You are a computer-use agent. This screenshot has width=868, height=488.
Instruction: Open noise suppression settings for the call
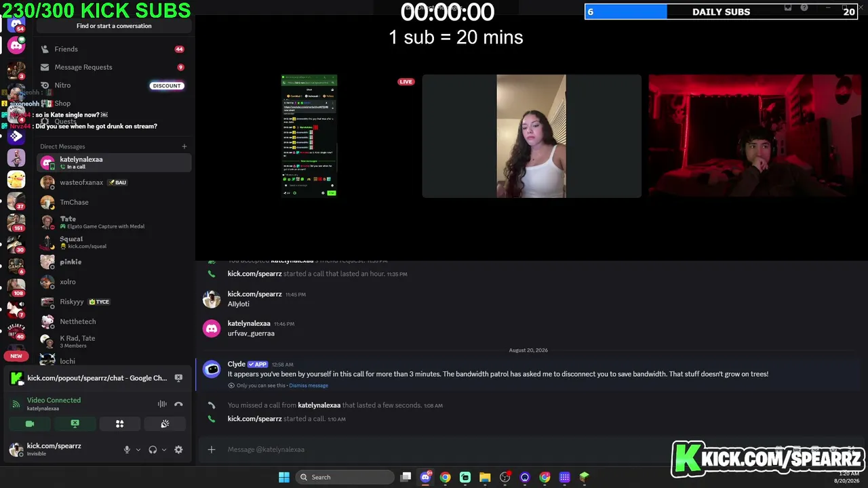click(x=162, y=404)
